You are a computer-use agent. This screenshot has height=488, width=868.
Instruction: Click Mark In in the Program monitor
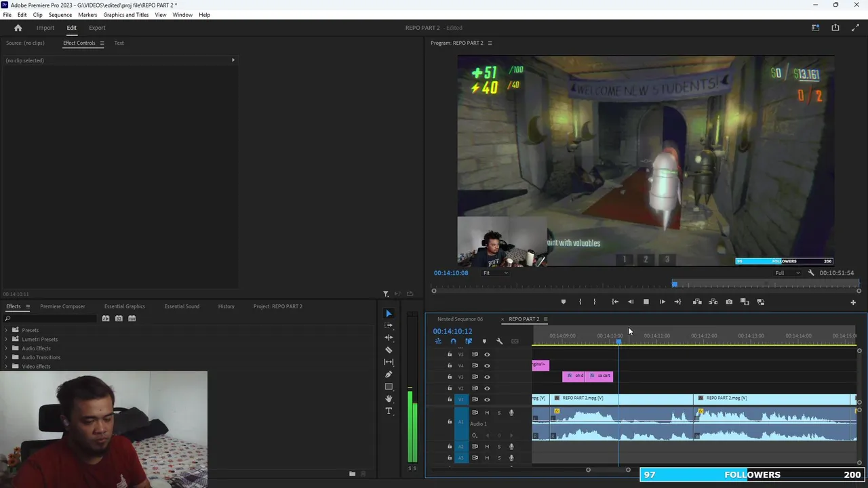pos(580,302)
